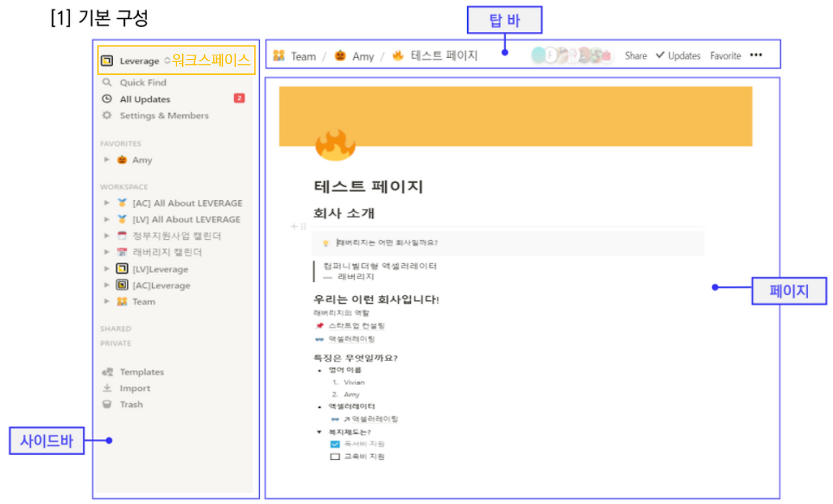Click the Share button

pos(636,56)
